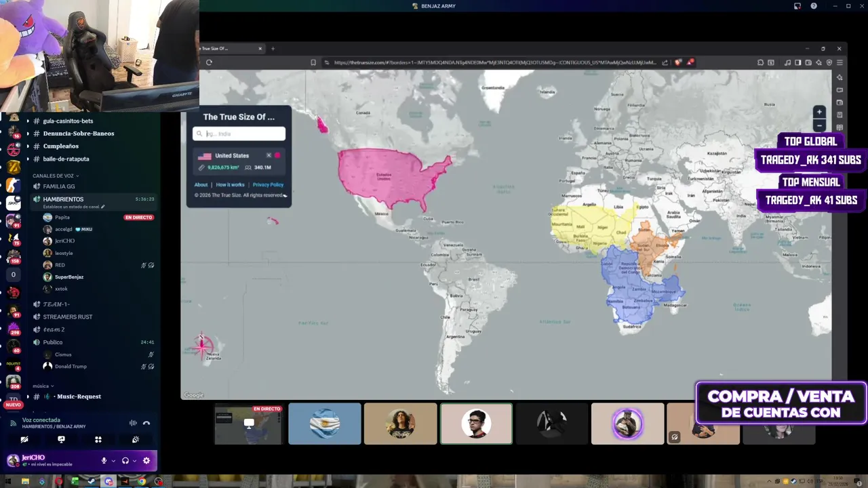Change the United States pink color swatch
Image resolution: width=868 pixels, height=488 pixels.
[x=277, y=155]
